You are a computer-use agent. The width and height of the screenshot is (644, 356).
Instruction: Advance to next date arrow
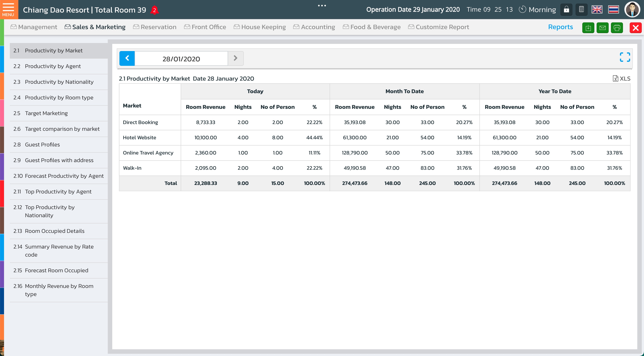235,59
